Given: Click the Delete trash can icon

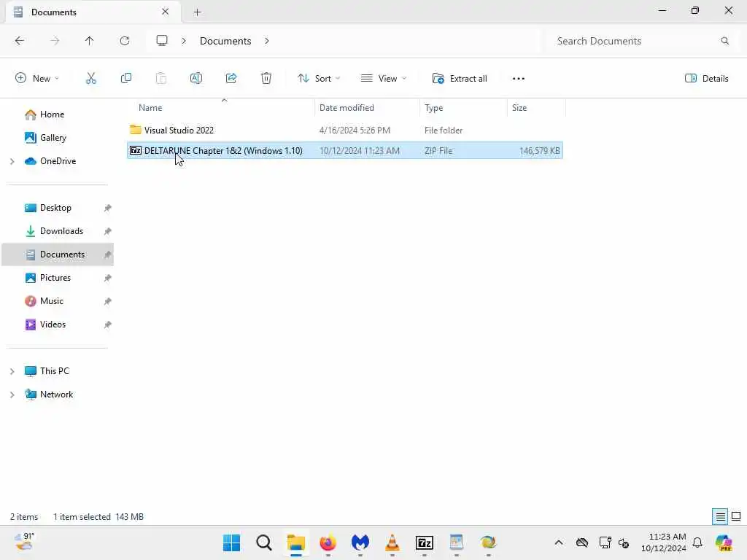Looking at the screenshot, I should pos(266,79).
